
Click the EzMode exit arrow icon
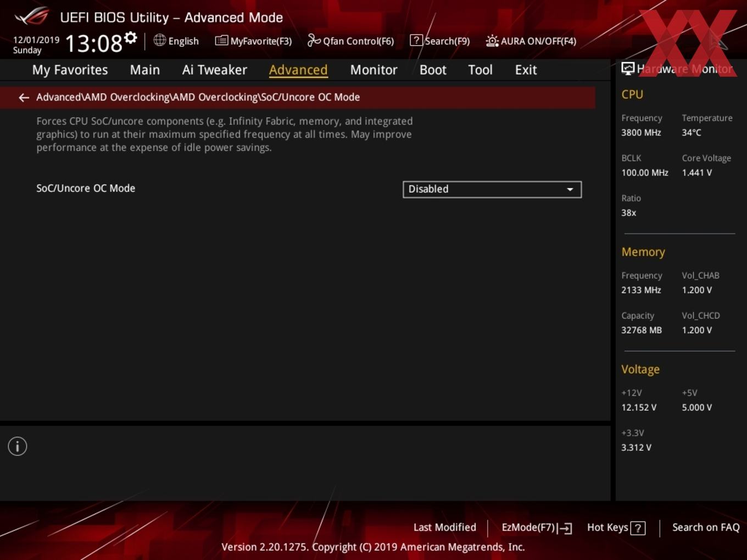coord(565,528)
